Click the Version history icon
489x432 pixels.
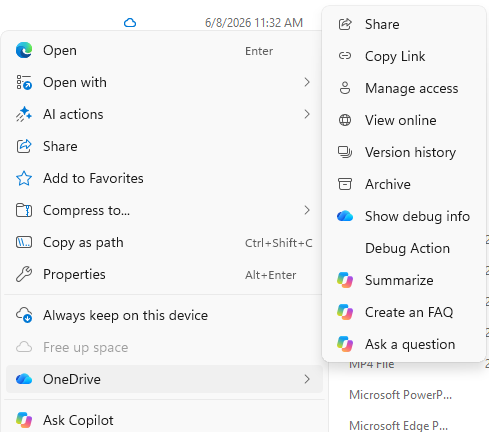click(345, 152)
